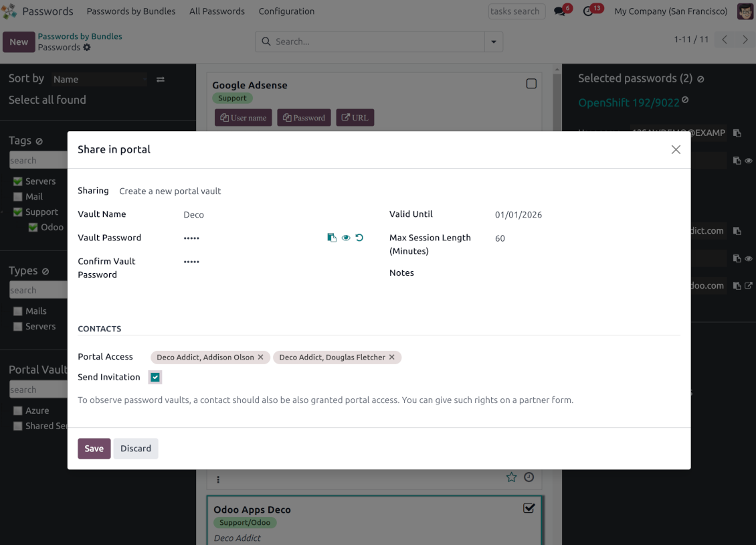Copy Google Adsense Password

pos(304,118)
